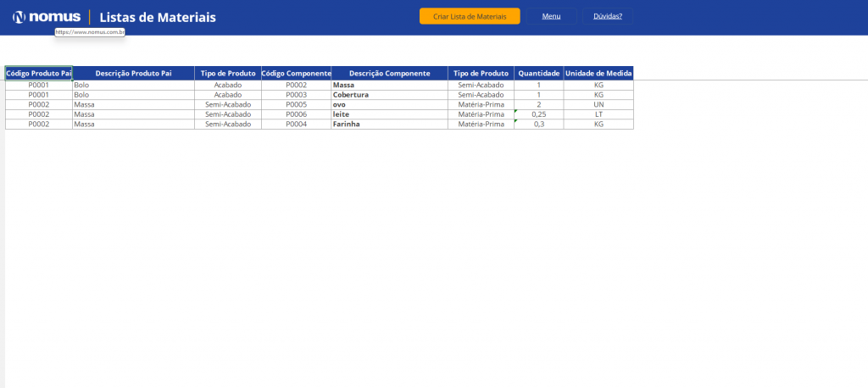The height and width of the screenshot is (388, 868).
Task: Select the Código Produto Pai header cell
Action: 39,74
